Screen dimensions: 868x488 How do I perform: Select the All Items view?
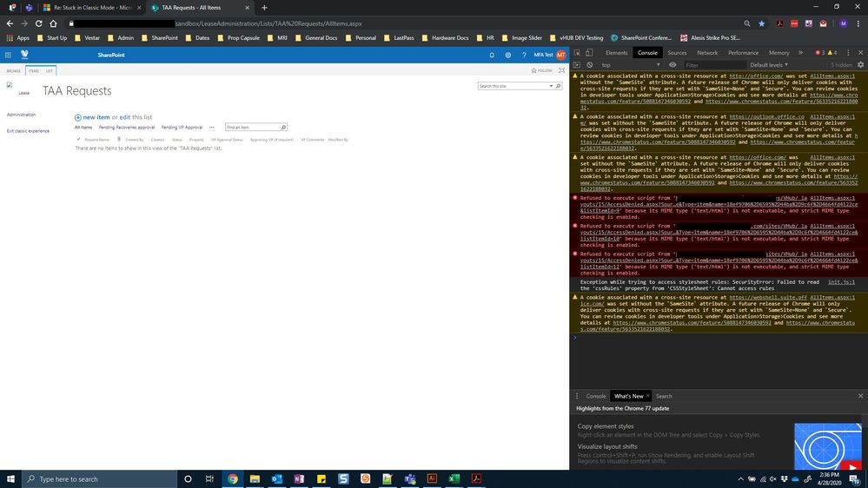click(x=83, y=128)
